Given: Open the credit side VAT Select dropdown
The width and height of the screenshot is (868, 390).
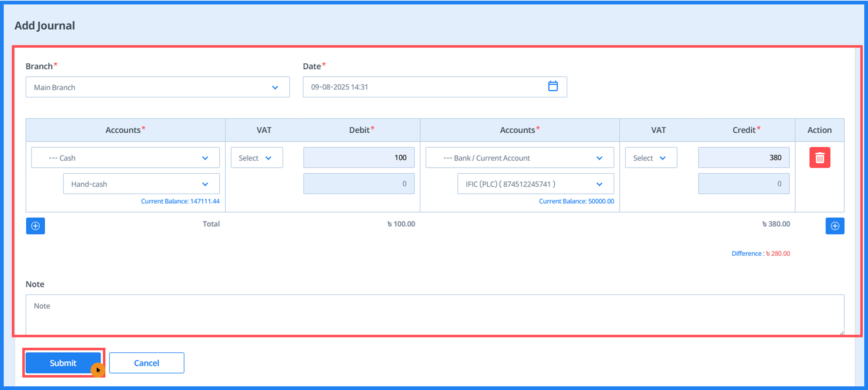Looking at the screenshot, I should (651, 158).
